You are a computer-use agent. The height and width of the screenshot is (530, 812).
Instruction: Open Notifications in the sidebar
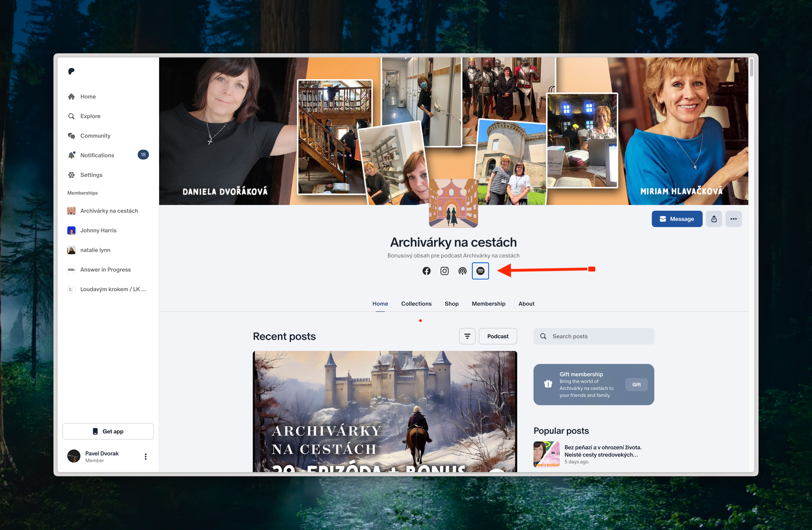click(x=97, y=155)
